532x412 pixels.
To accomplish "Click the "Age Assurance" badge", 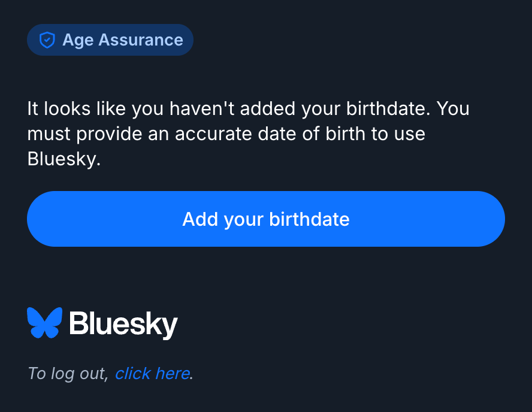I will pyautogui.click(x=110, y=40).
